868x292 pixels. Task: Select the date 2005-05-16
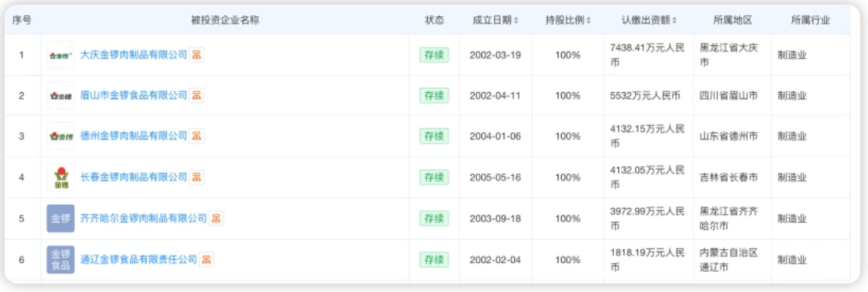(495, 177)
